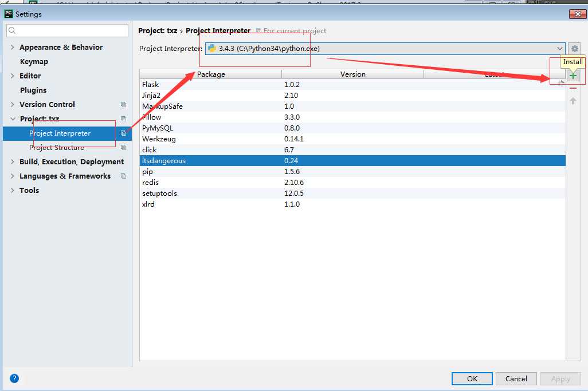Image resolution: width=588 pixels, height=391 pixels.
Task: Click the copy icon beside Project: txz
Action: (123, 119)
